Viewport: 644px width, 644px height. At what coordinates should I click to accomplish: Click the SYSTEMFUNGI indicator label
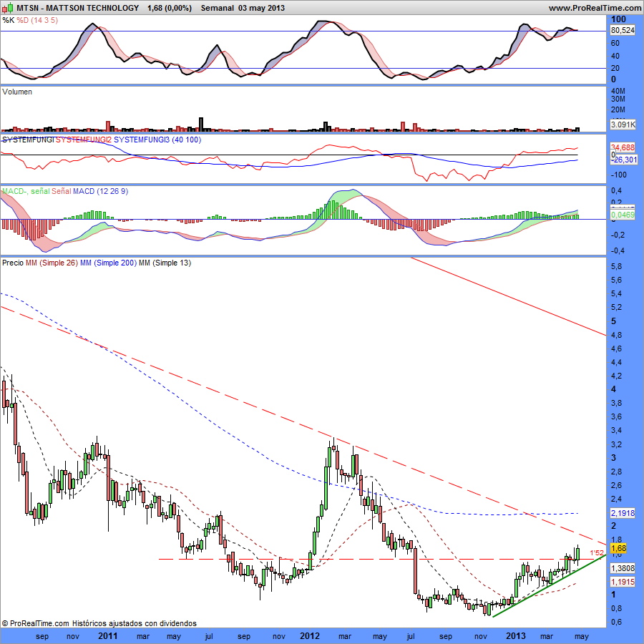point(28,140)
